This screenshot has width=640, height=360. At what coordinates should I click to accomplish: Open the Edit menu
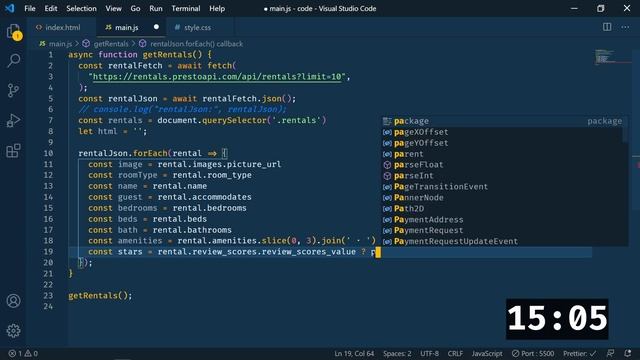pyautogui.click(x=51, y=9)
